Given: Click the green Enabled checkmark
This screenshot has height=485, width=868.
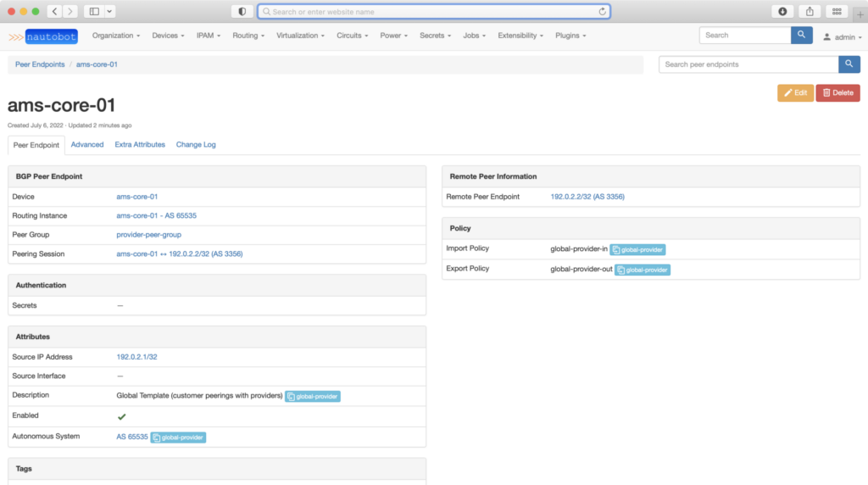Looking at the screenshot, I should 122,416.
